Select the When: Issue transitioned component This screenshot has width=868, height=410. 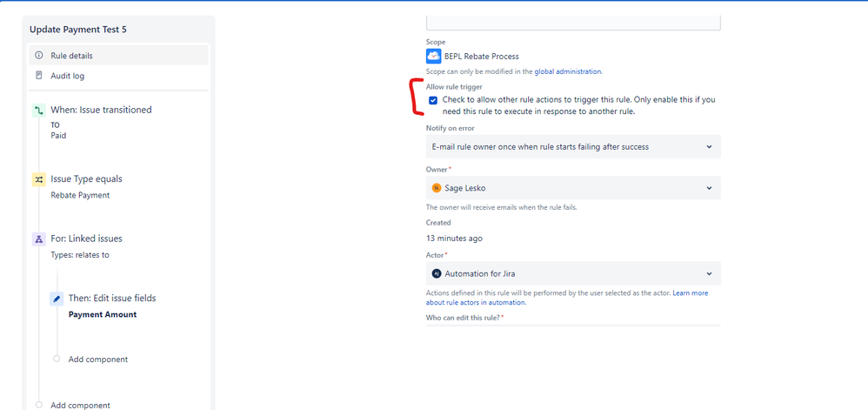[x=101, y=110]
